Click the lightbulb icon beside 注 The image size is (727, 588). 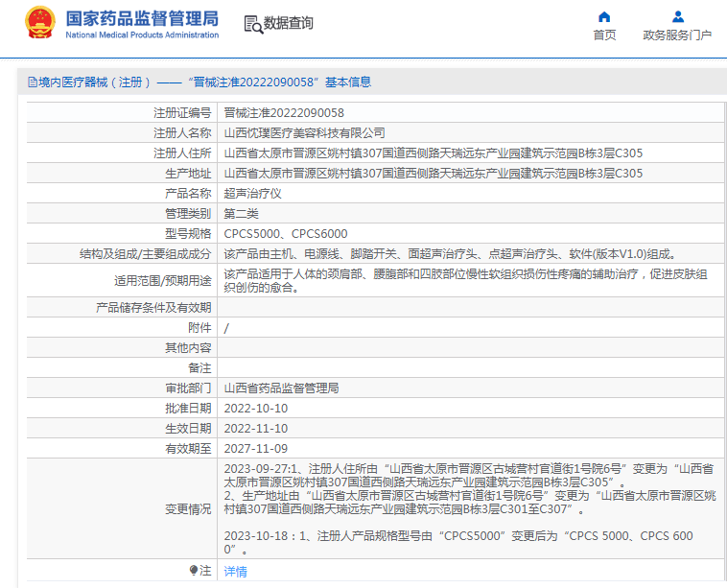[x=194, y=570]
